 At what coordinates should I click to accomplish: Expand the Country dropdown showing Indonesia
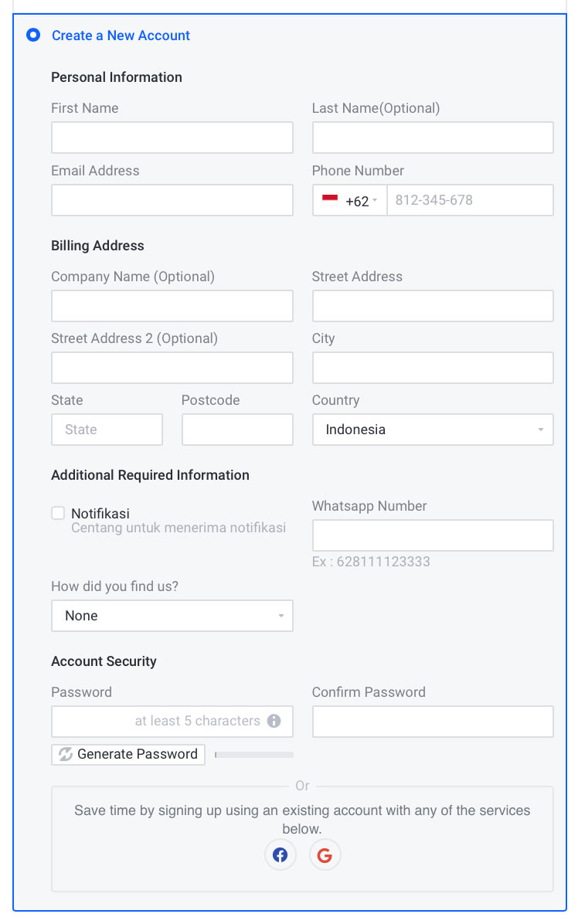433,430
